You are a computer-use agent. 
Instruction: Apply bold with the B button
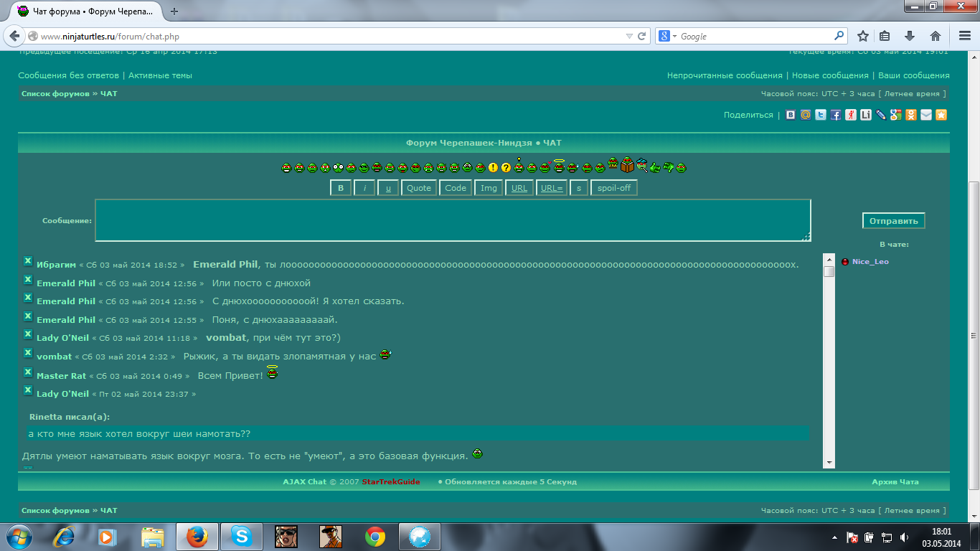click(341, 188)
